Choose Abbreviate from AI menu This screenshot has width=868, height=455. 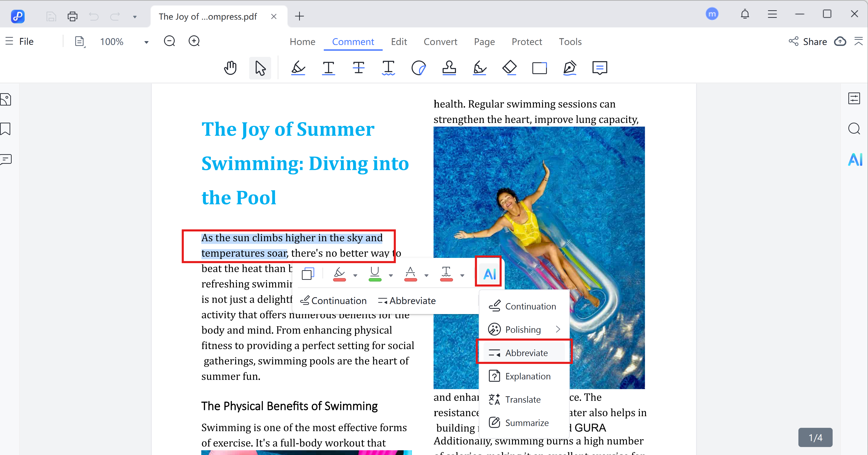pos(526,353)
